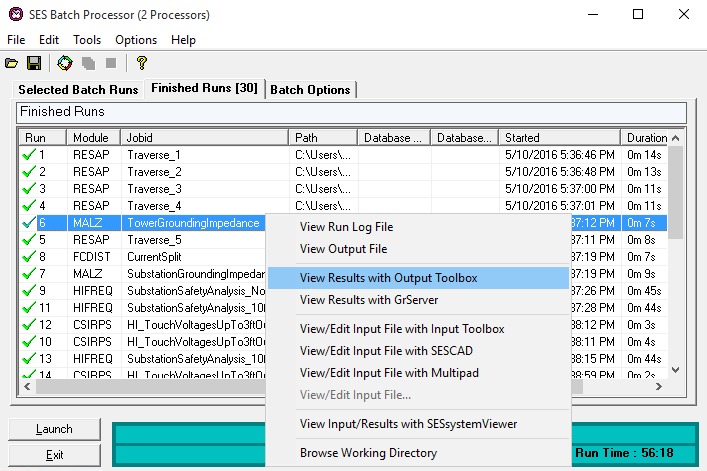Screen dimensions: 707x471
Task: Click the green checkmark of run 13
Action: coord(28,359)
